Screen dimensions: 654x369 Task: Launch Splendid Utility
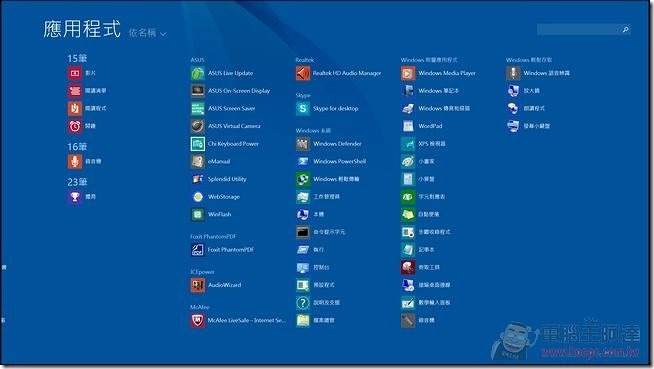[219, 179]
